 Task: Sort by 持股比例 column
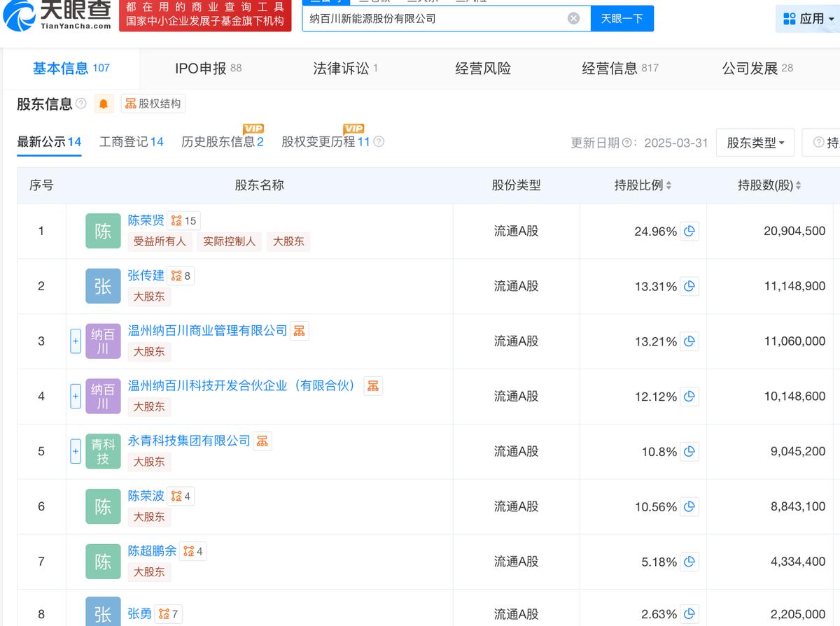click(643, 185)
